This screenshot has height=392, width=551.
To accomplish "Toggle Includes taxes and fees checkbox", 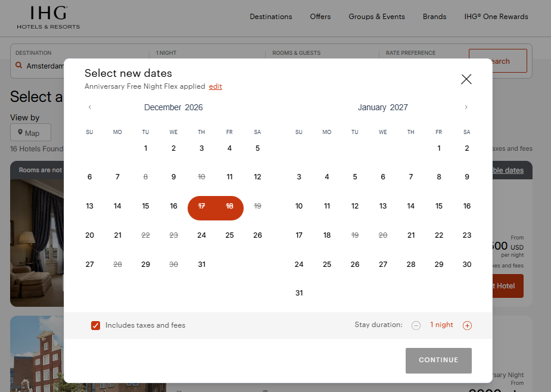I will (95, 325).
